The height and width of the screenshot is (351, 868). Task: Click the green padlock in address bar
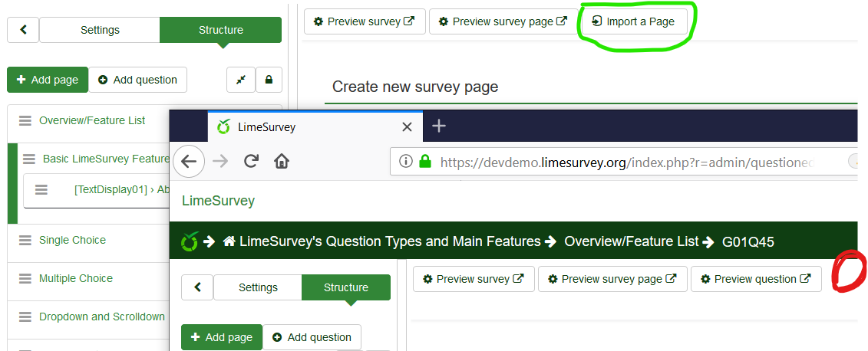pyautogui.click(x=425, y=162)
